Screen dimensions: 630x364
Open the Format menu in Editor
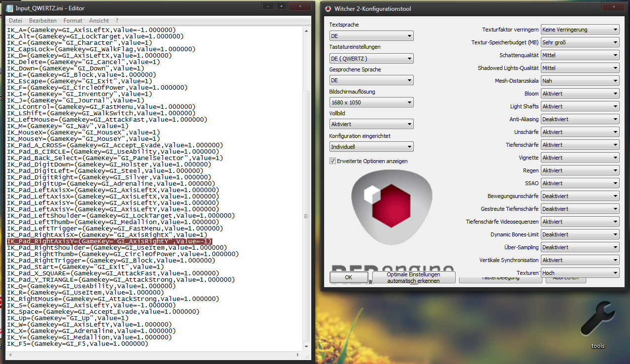click(73, 21)
